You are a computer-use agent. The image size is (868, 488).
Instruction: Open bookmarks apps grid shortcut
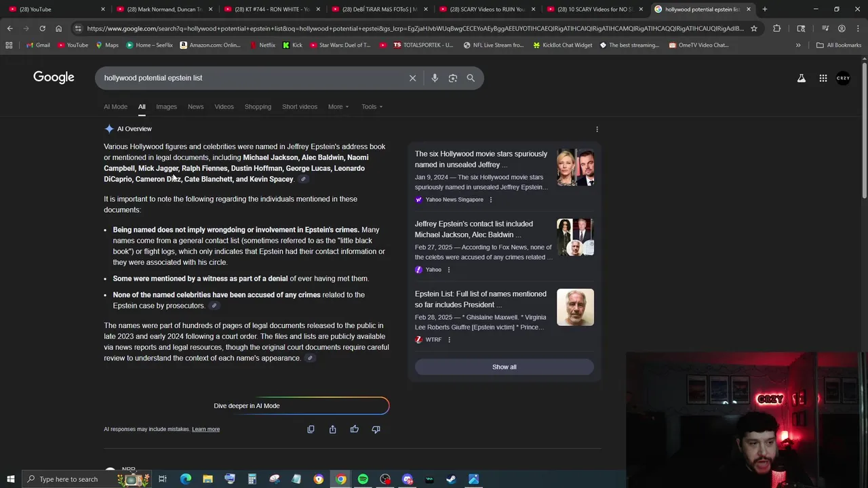pos(9,45)
